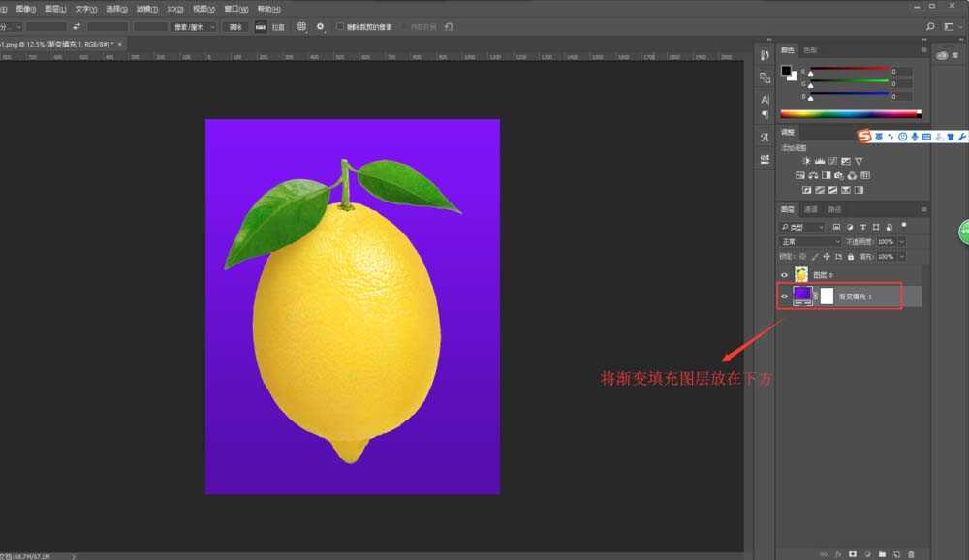Image resolution: width=969 pixels, height=560 pixels.
Task: Toggle the 删除裁剪的像素 checkbox
Action: tap(340, 27)
